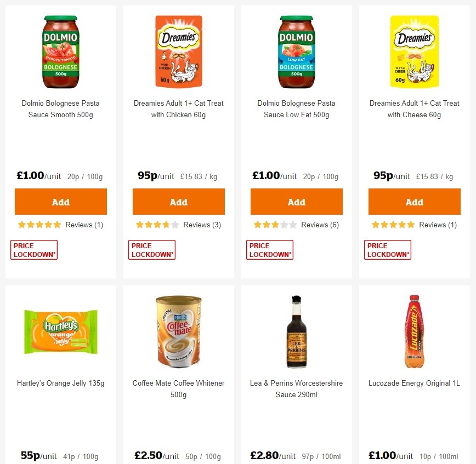
Task: Add Dreamies Adult 1+ Cat Treat with Chicken
Action: pos(178,201)
